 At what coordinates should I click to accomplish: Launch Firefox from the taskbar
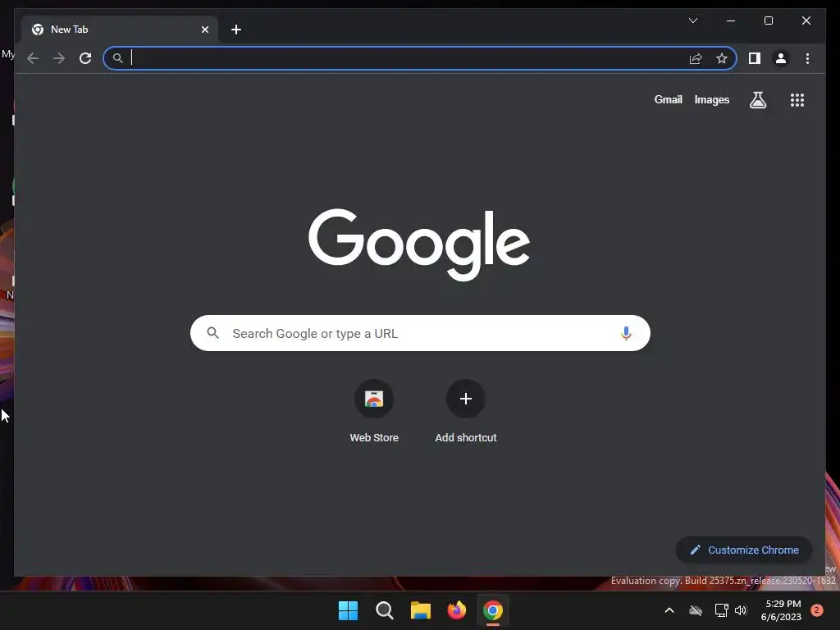pyautogui.click(x=456, y=610)
